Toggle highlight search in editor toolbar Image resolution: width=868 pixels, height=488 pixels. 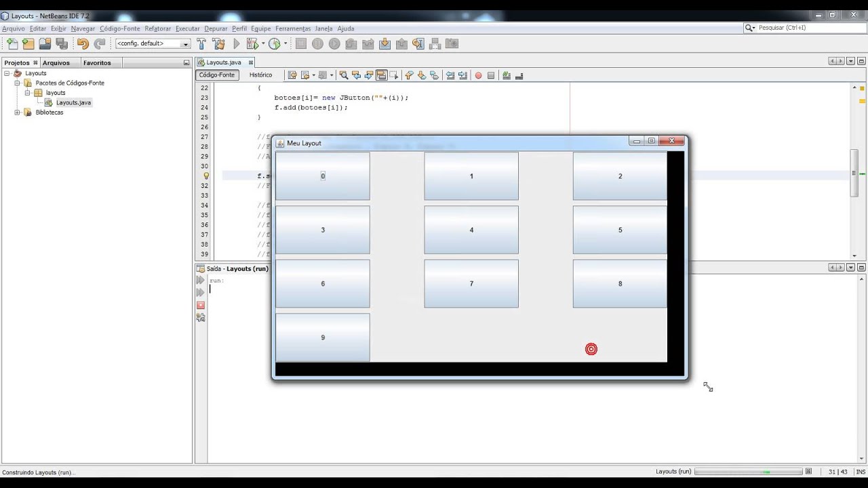click(x=381, y=75)
